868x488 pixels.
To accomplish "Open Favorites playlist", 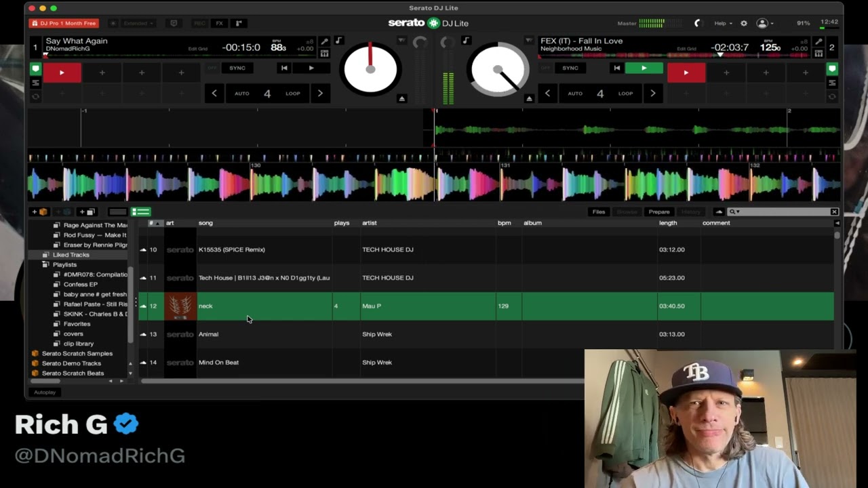I will click(77, 324).
